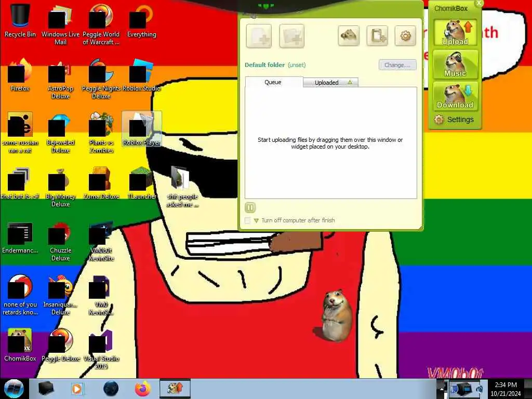Select Peggle Deluxe desktop icon
Screen dimensions: 532x399
coord(60,344)
